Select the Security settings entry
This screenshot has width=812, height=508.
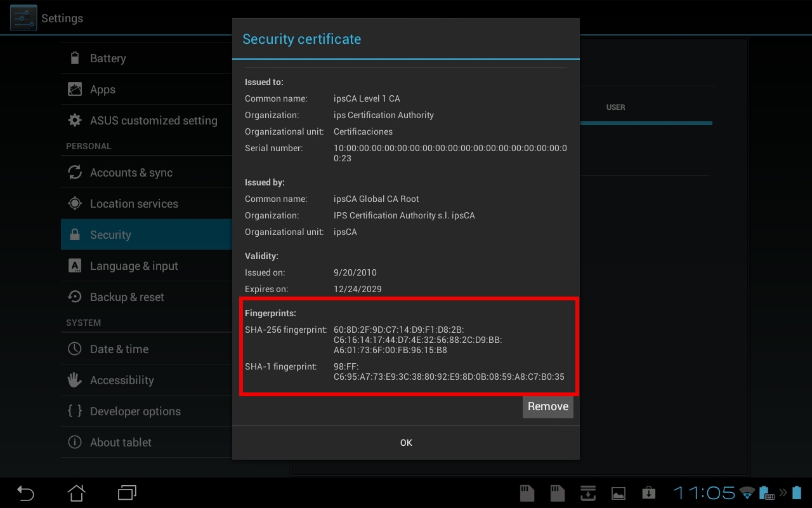click(x=147, y=234)
